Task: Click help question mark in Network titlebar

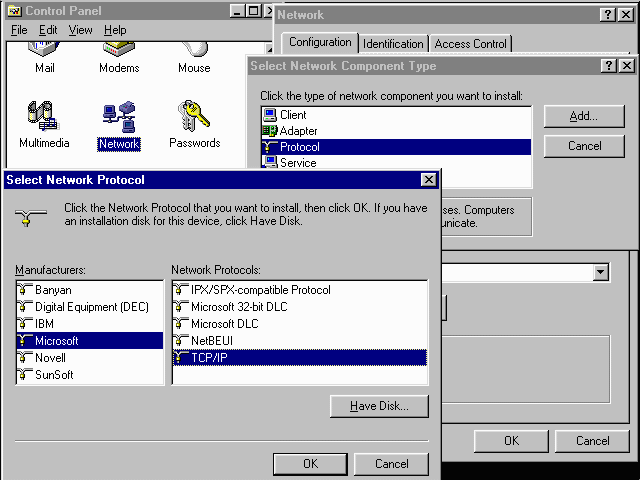Action: pyautogui.click(x=609, y=15)
